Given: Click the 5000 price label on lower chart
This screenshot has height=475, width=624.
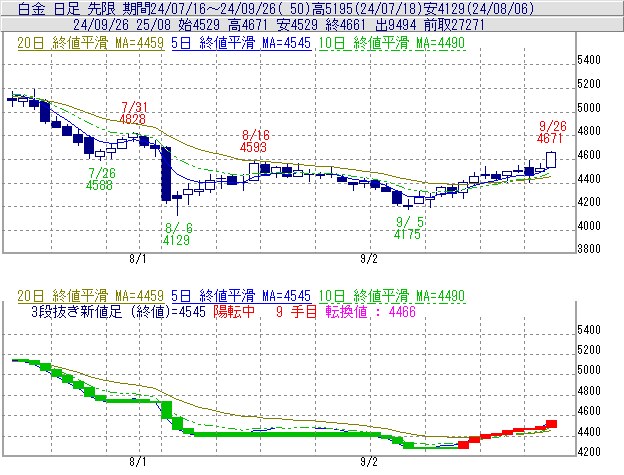Looking at the screenshot, I should click(589, 370).
